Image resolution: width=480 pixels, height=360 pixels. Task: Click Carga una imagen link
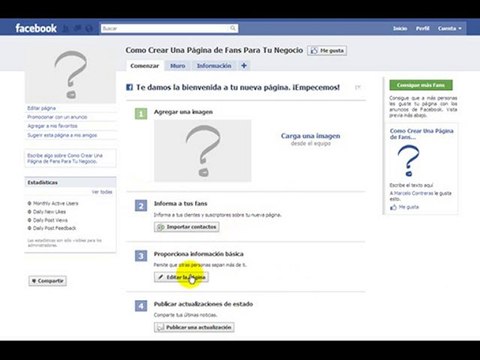pos(311,136)
